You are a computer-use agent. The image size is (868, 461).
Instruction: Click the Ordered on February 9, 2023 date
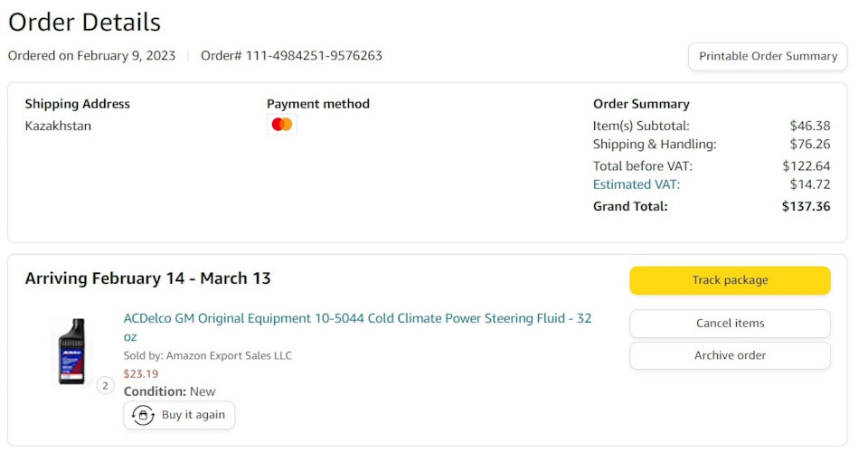pyautogui.click(x=91, y=56)
